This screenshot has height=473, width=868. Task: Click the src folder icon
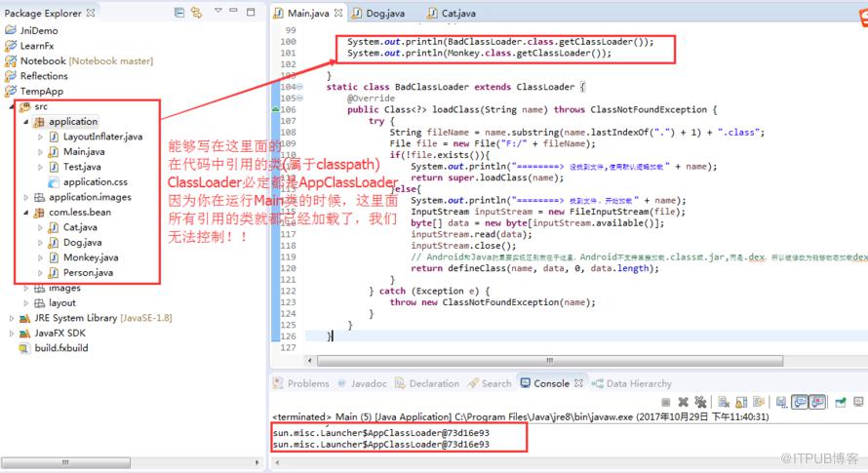[25, 106]
